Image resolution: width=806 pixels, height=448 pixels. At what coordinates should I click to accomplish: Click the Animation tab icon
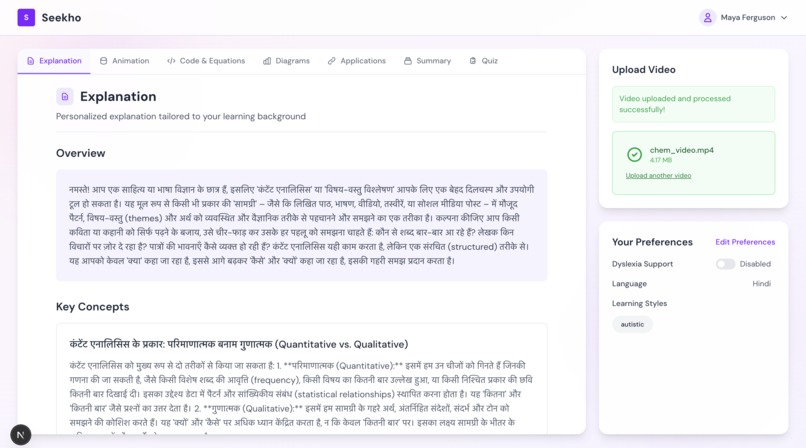pyautogui.click(x=103, y=61)
